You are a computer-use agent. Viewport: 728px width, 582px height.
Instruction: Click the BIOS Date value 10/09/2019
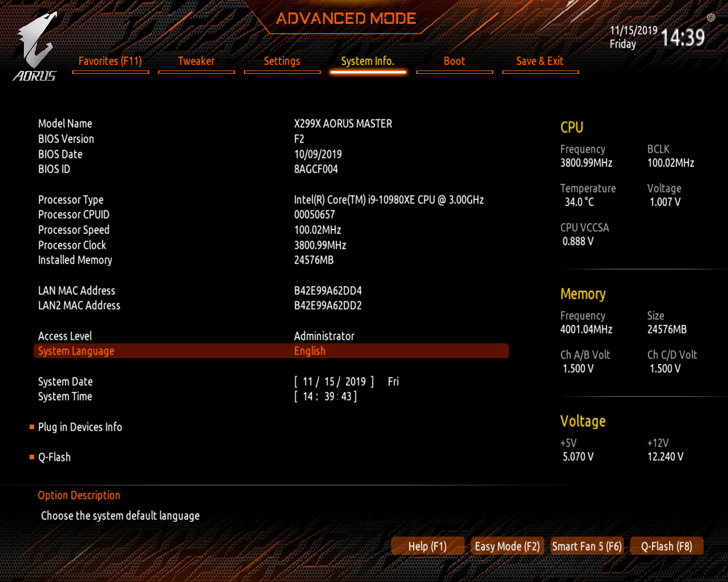click(x=318, y=154)
